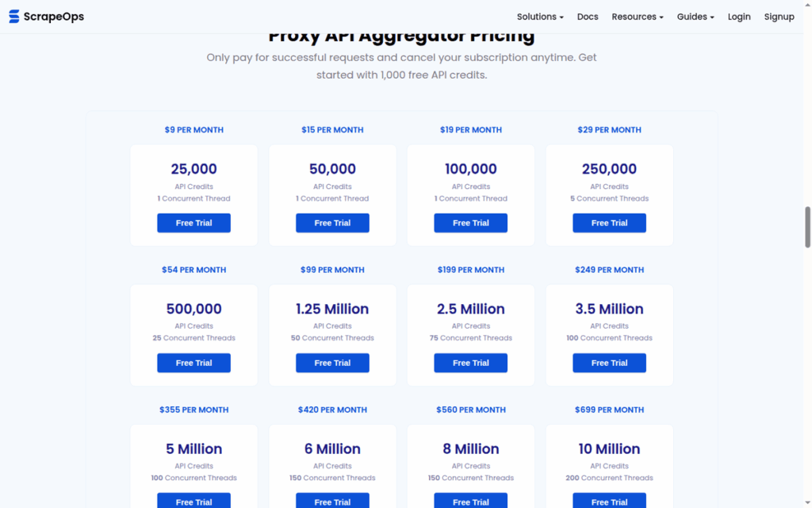Start Free Trial for 10 Million plan
The width and height of the screenshot is (812, 508).
[x=610, y=501]
